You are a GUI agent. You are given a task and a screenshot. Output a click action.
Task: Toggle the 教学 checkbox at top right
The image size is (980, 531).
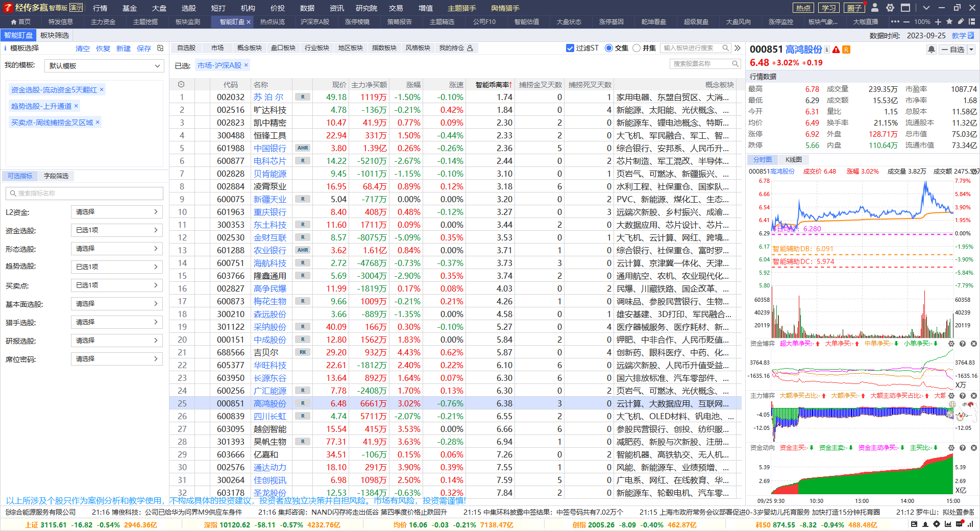point(971,35)
